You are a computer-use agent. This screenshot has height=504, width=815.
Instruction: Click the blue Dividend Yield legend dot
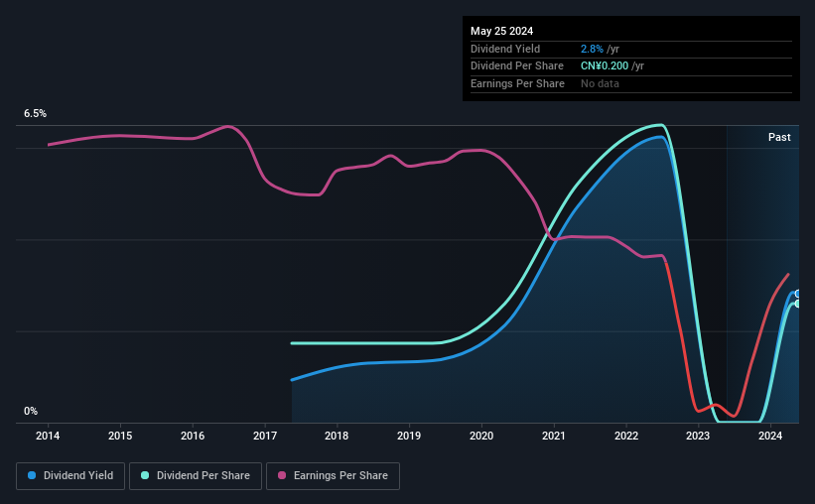pos(32,475)
